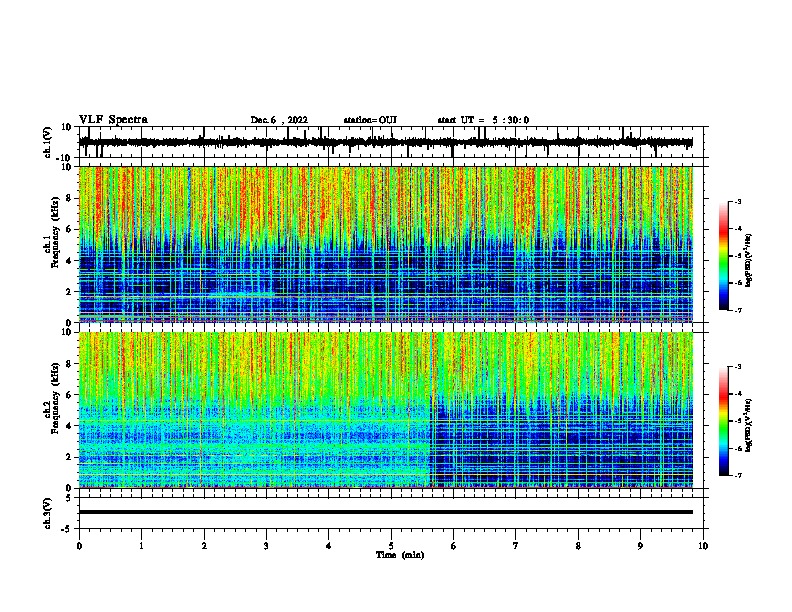Click the "-10" tick on ch.1(V) axis

(65, 158)
